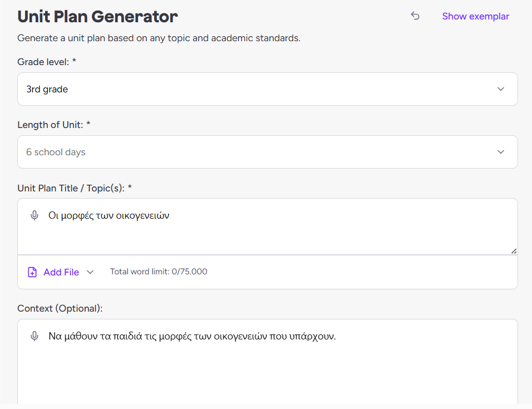Click the resize handle of the title textarea
532x409 pixels.
[x=514, y=251]
